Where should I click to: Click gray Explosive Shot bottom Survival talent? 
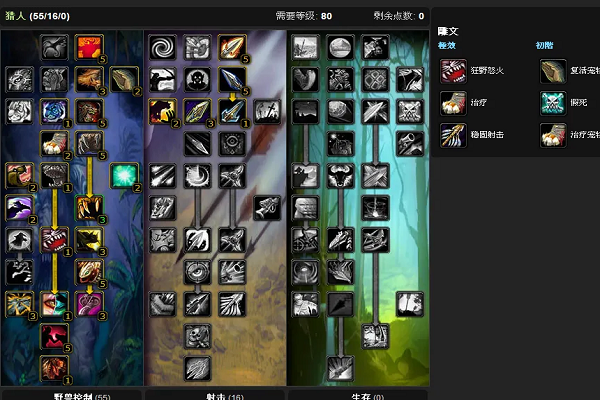(x=340, y=369)
